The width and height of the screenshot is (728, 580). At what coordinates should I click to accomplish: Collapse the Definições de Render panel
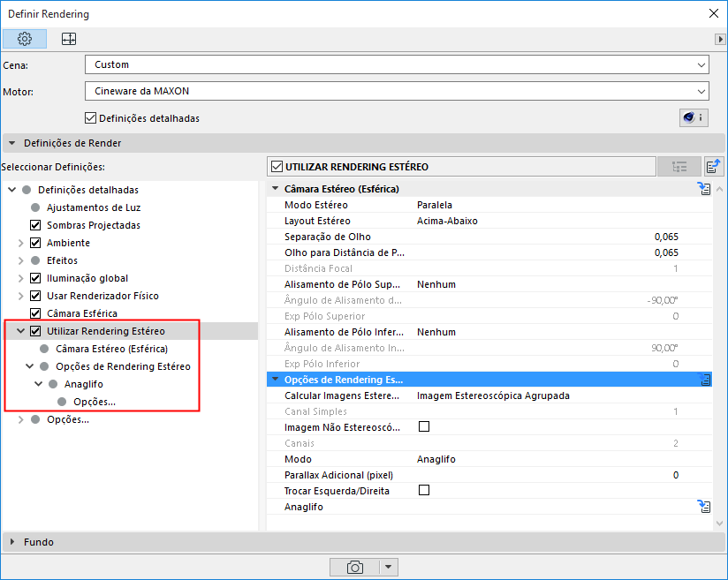click(12, 143)
